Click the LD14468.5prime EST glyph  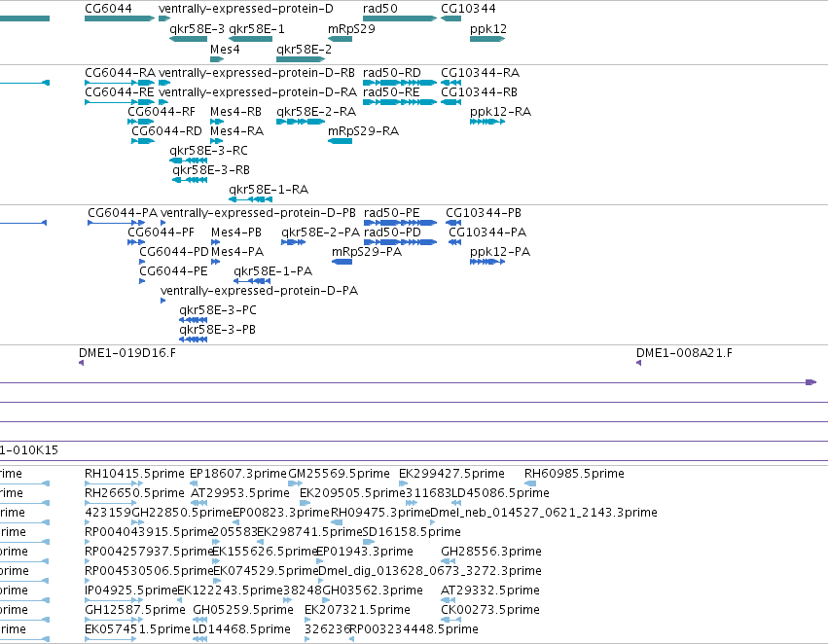pos(199,639)
